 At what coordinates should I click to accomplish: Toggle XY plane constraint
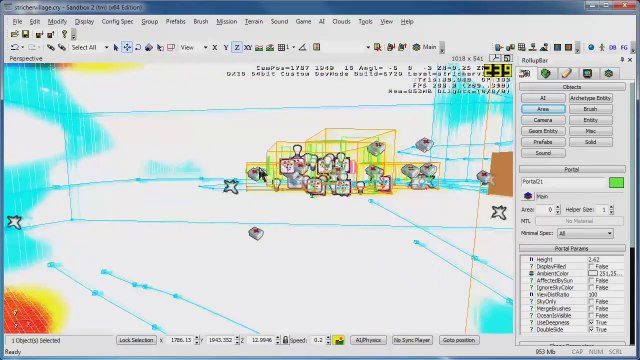(248, 48)
